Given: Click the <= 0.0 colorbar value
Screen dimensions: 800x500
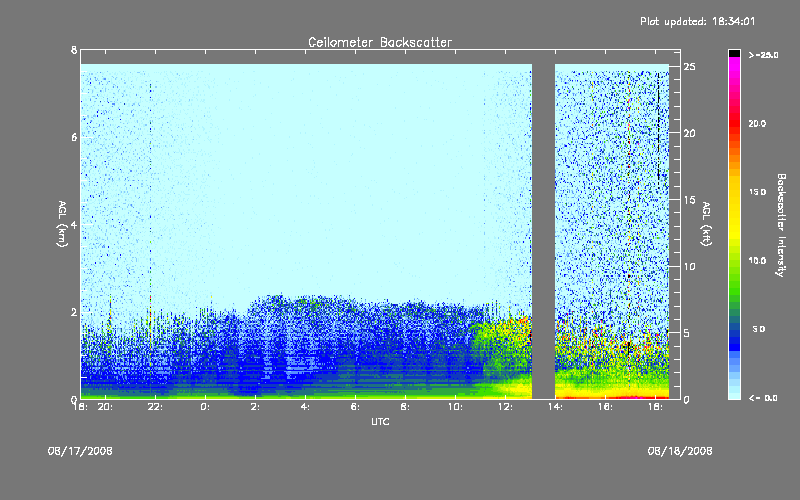Looking at the screenshot, I should pos(763,398).
